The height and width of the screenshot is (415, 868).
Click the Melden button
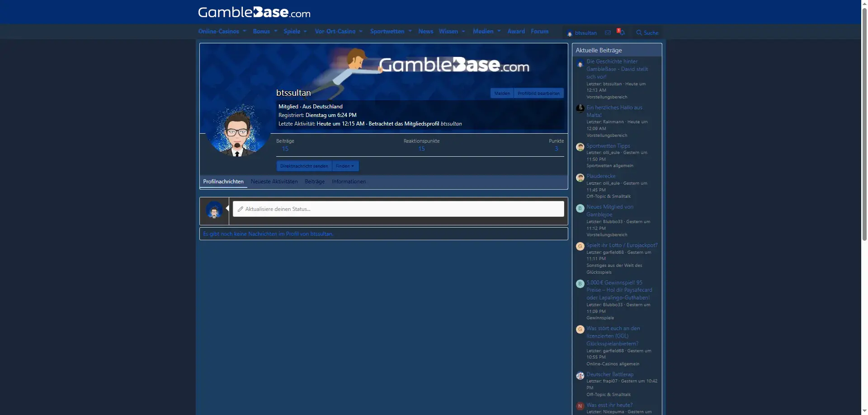coord(502,93)
